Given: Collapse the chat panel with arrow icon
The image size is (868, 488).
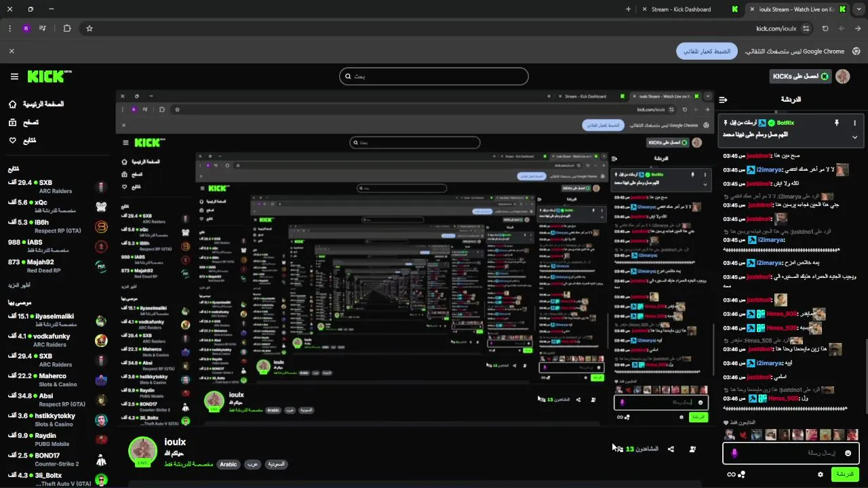Looking at the screenshot, I should (x=723, y=100).
